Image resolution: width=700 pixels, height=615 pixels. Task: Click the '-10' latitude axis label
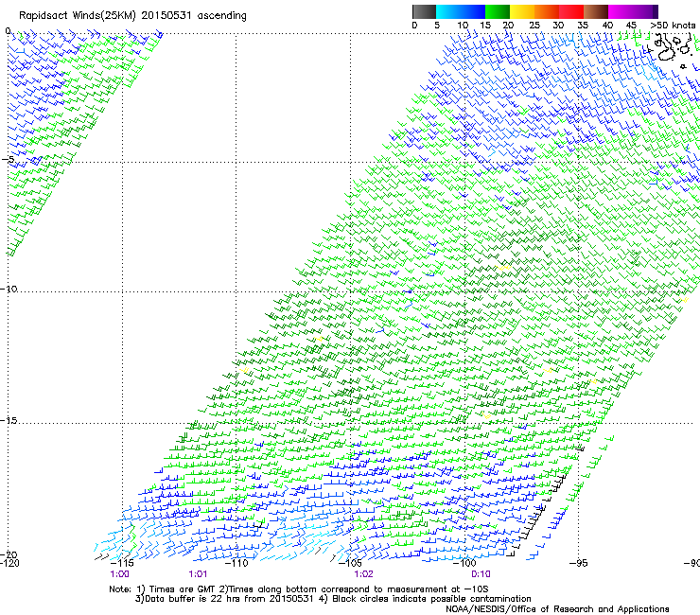[9, 289]
